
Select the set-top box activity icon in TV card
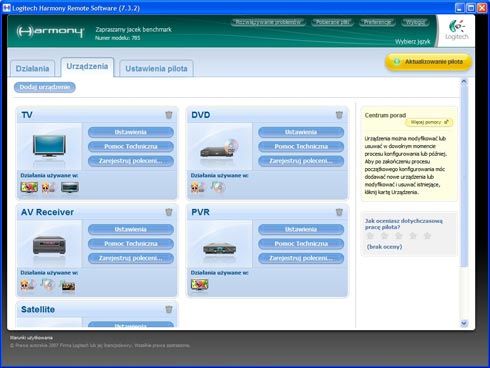70,187
